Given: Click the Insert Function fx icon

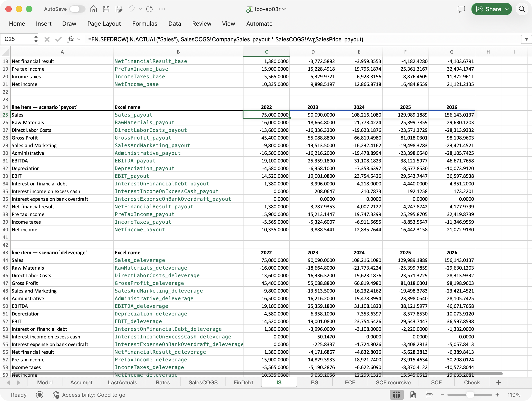Looking at the screenshot, I should pos(70,39).
